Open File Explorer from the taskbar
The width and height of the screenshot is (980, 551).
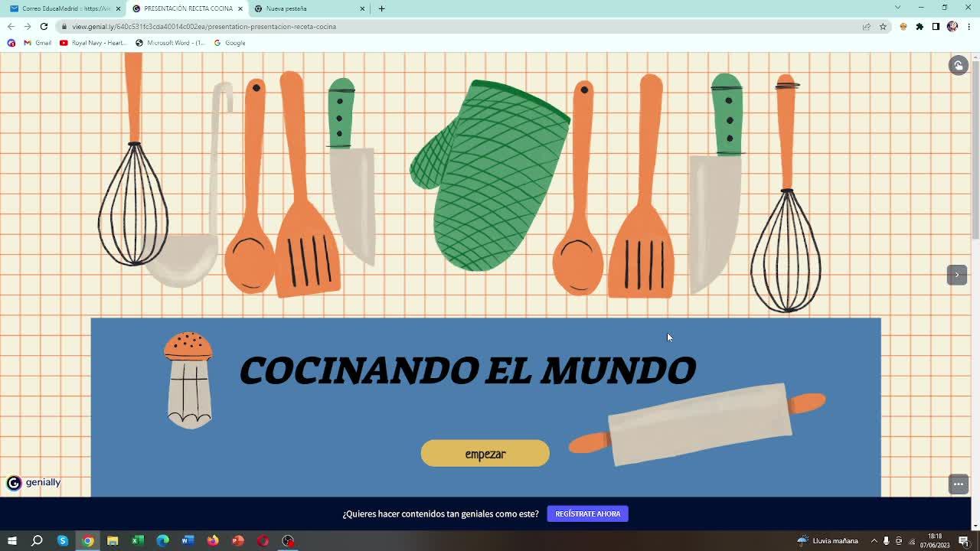pyautogui.click(x=113, y=540)
